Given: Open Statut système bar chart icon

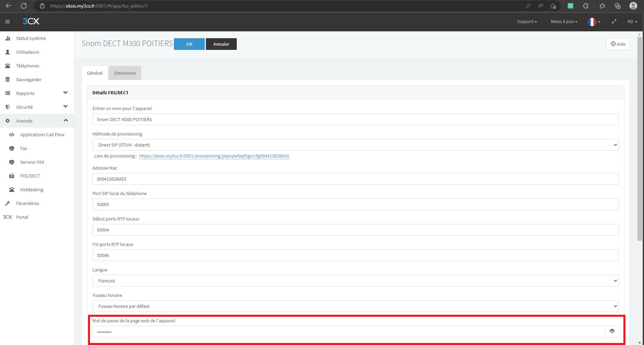Looking at the screenshot, I should [x=8, y=38].
